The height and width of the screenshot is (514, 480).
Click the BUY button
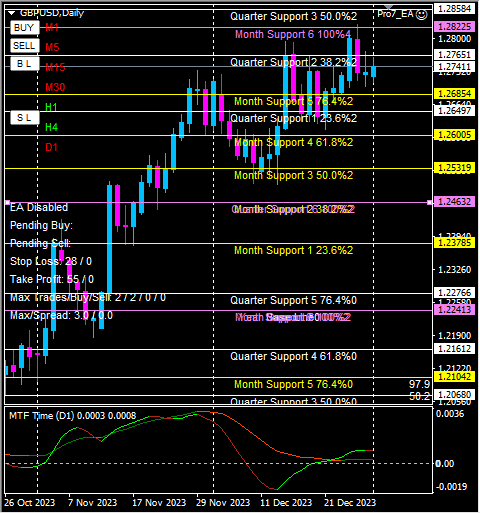coord(25,28)
